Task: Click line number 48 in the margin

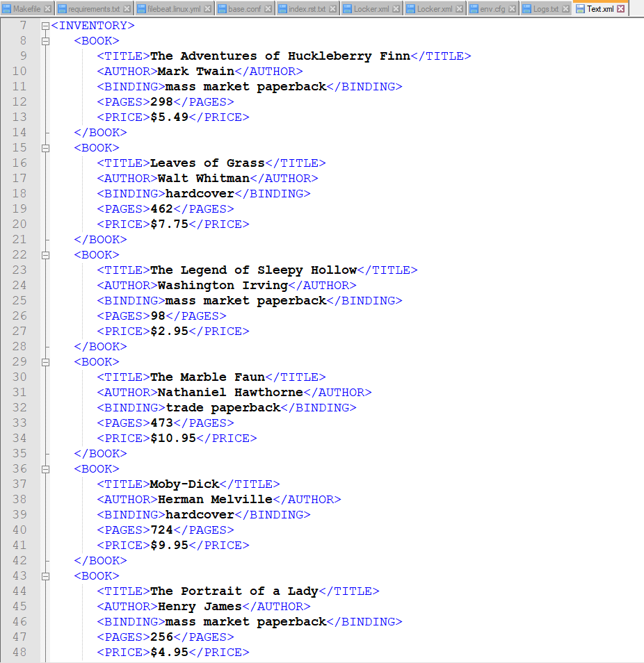Action: click(19, 653)
